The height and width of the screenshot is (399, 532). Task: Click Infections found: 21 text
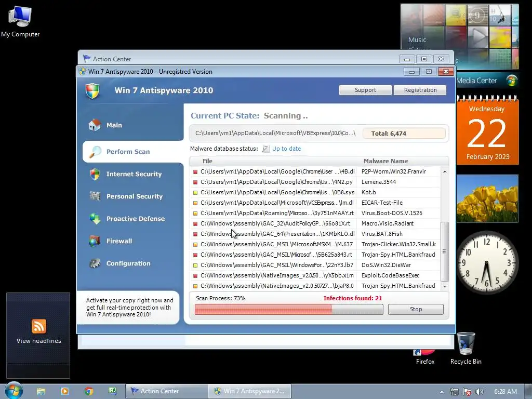[353, 298]
